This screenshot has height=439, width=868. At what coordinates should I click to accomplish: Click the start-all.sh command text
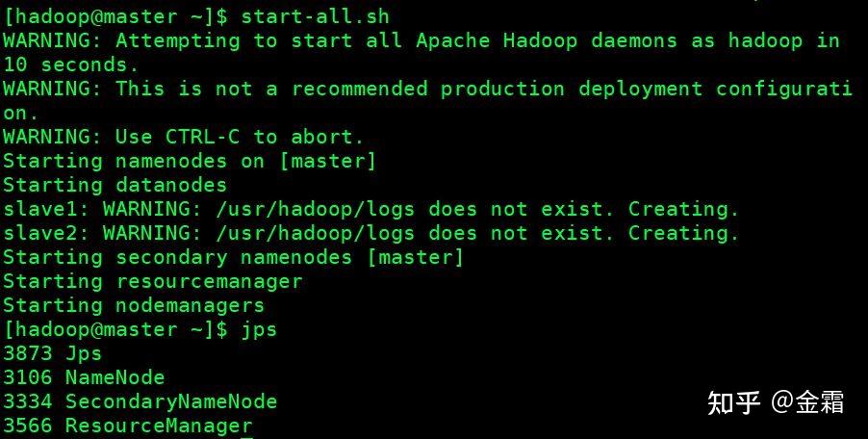click(316, 16)
